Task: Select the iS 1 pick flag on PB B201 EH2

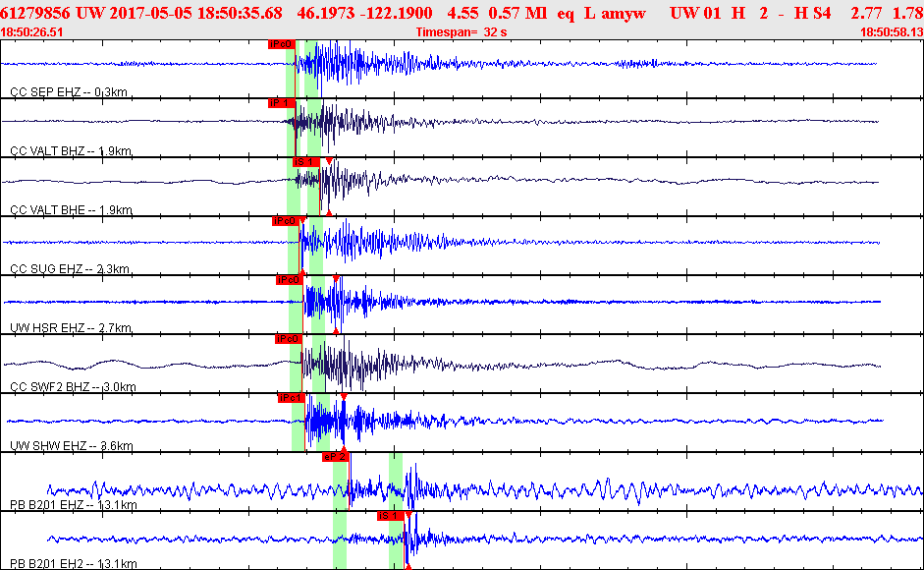Action: coord(391,516)
